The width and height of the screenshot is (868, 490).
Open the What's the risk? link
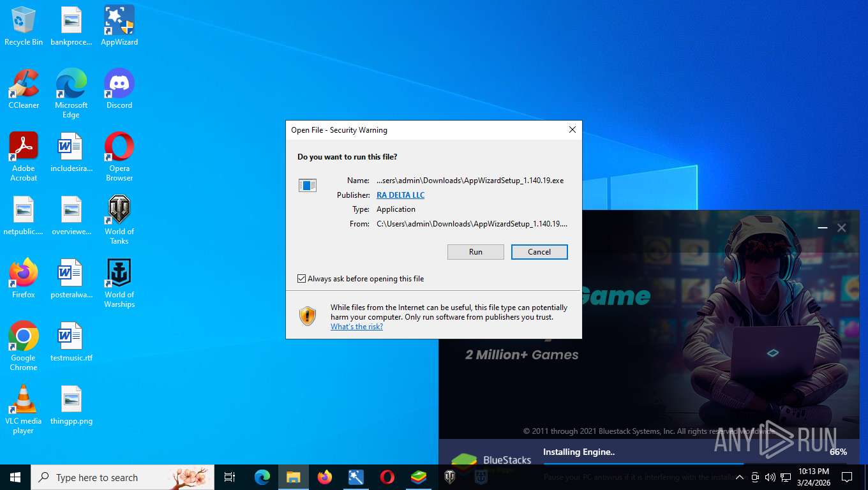pos(357,327)
